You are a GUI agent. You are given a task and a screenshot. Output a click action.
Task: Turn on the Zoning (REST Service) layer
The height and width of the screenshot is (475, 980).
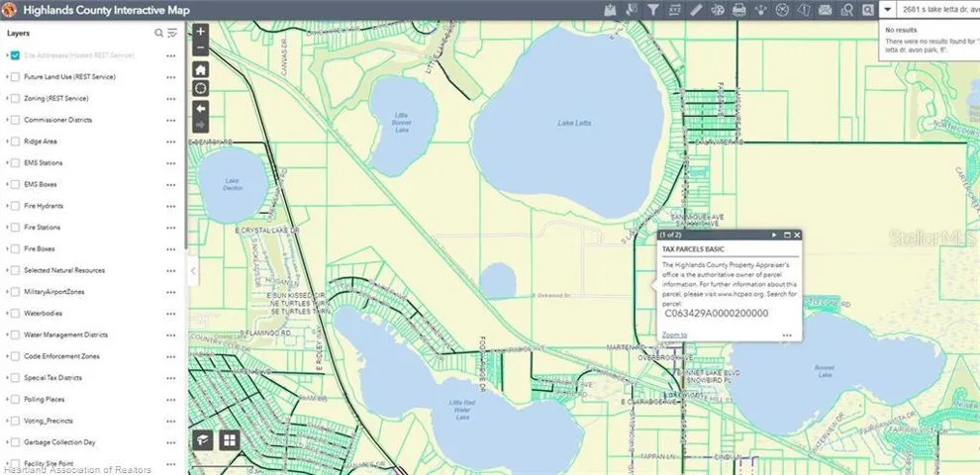click(16, 99)
